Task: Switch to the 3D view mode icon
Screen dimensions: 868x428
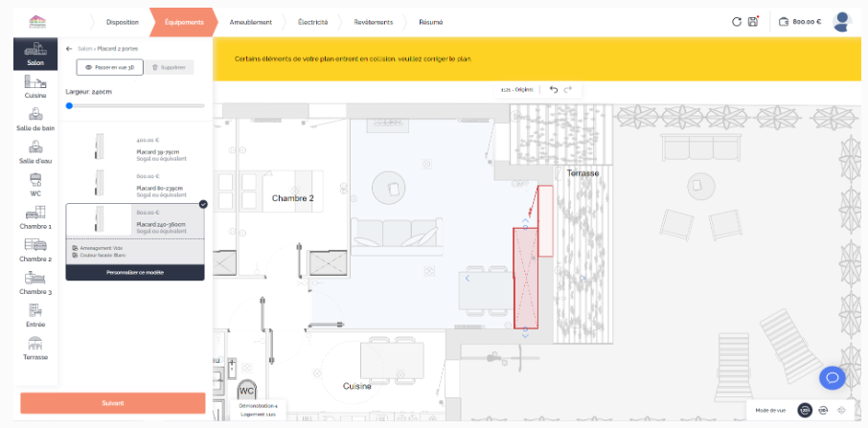Action: coord(823,411)
